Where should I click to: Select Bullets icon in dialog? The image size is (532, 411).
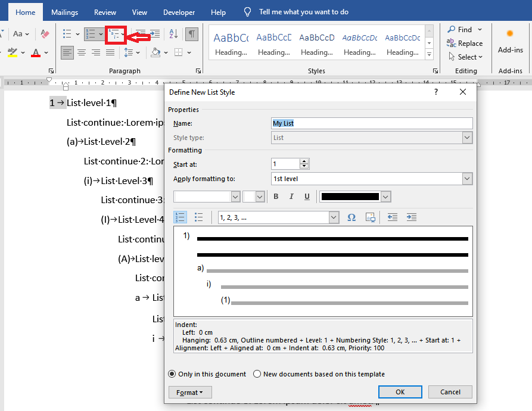point(199,217)
